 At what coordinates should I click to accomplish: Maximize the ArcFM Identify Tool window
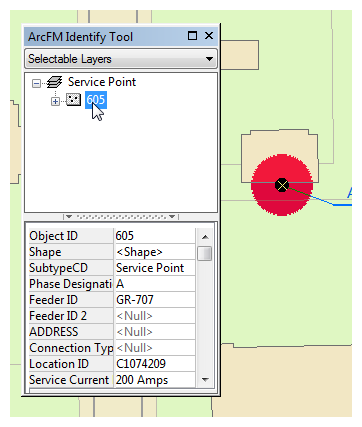192,36
